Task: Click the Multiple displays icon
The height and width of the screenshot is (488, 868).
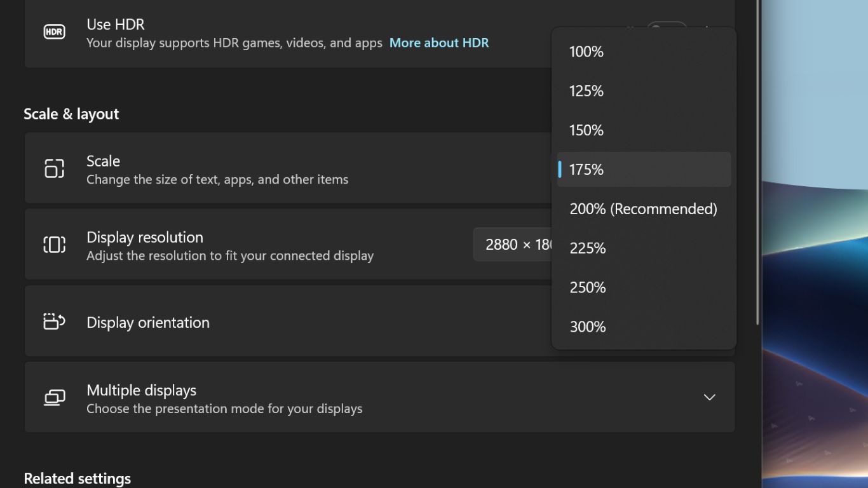Action: tap(54, 398)
